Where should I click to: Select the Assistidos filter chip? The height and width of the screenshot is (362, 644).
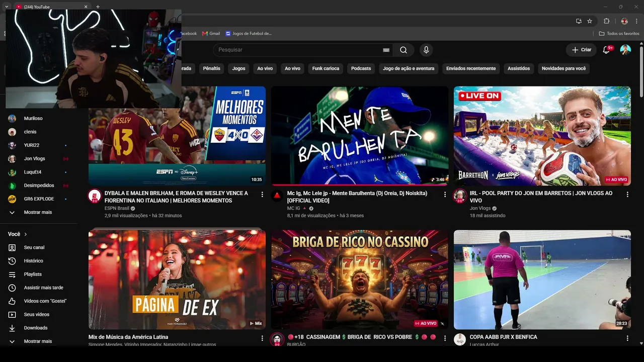[519, 68]
